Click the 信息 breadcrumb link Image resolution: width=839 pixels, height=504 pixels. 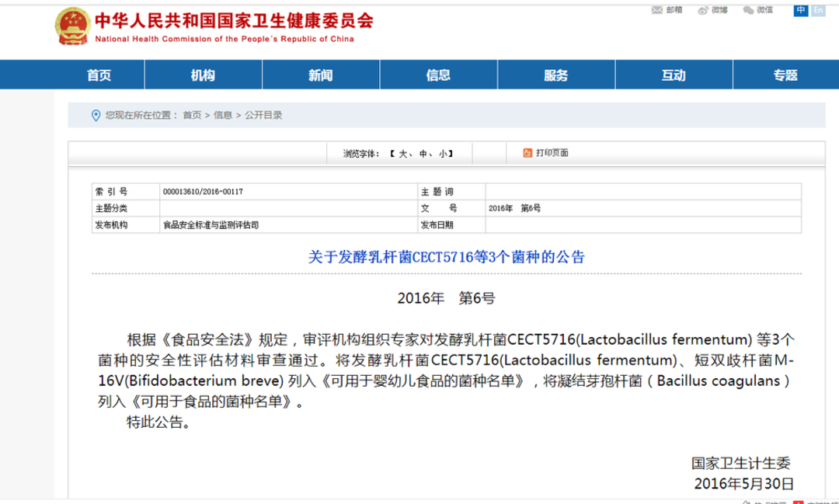[x=223, y=115]
